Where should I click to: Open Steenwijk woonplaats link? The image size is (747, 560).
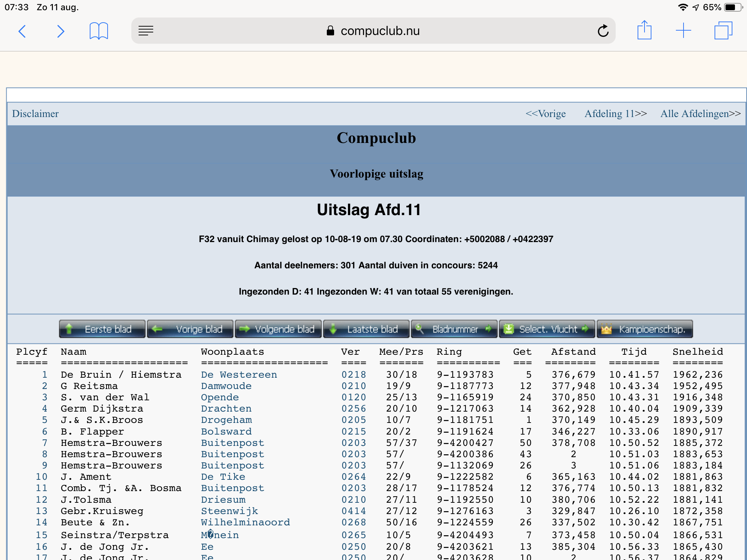tap(229, 511)
